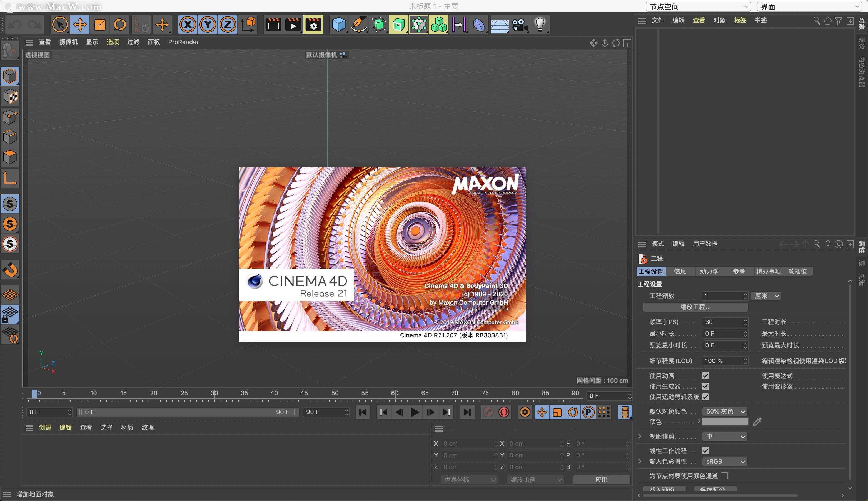Click the 缩放工程... button

coord(695,307)
